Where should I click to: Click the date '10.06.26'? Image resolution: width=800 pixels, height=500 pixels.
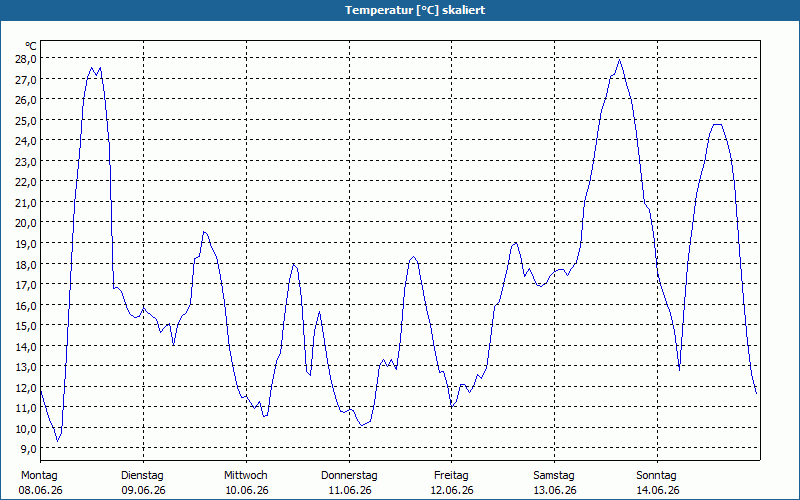pyautogui.click(x=247, y=490)
